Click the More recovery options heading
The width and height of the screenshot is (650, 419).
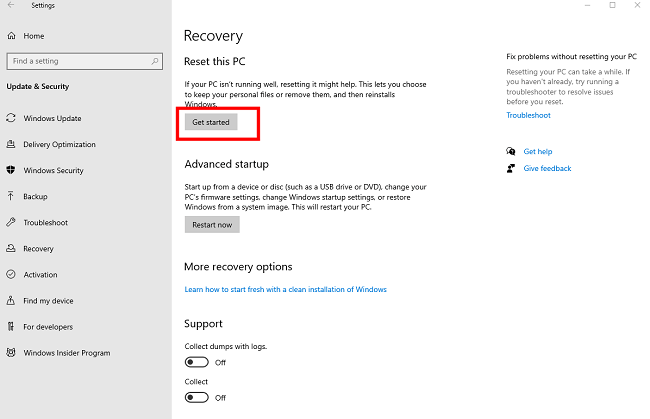[238, 266]
